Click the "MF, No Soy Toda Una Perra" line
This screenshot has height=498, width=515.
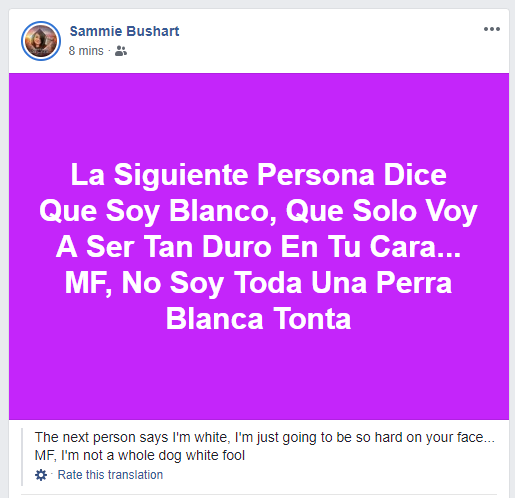coord(258,283)
